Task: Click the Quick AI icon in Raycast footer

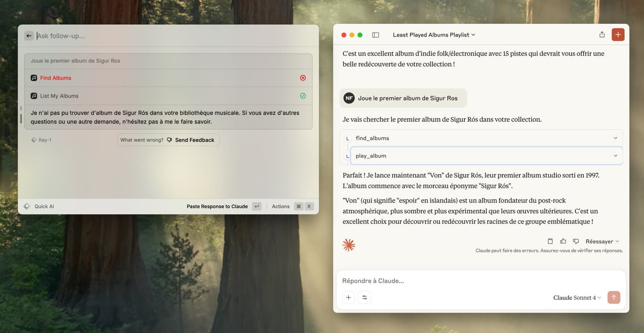Action: point(27,206)
